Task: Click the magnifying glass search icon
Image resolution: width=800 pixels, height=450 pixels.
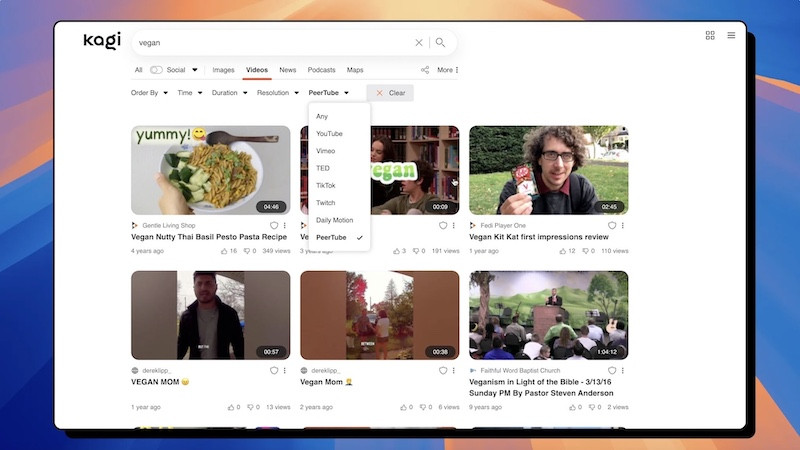Action: (x=441, y=43)
